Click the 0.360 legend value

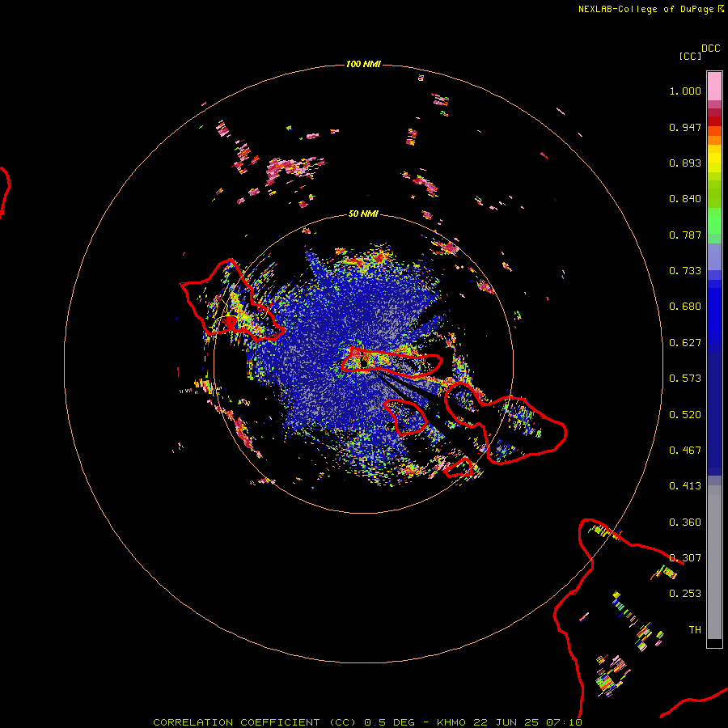[x=685, y=523]
